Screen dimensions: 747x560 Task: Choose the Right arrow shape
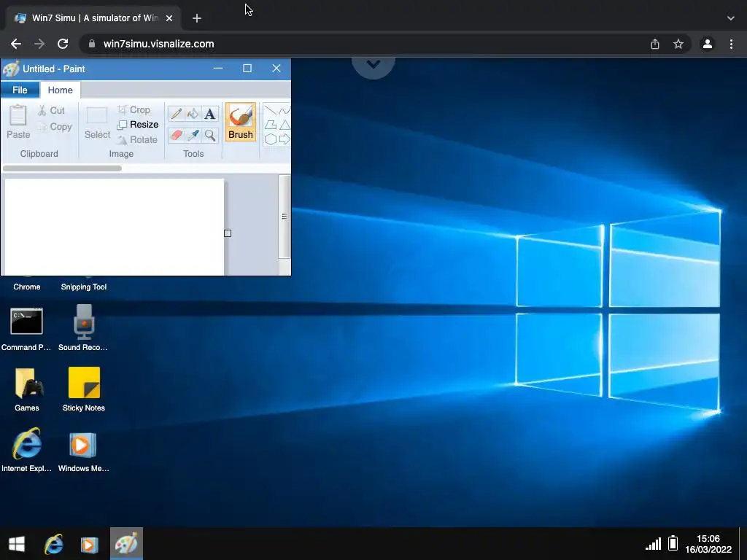pos(285,139)
